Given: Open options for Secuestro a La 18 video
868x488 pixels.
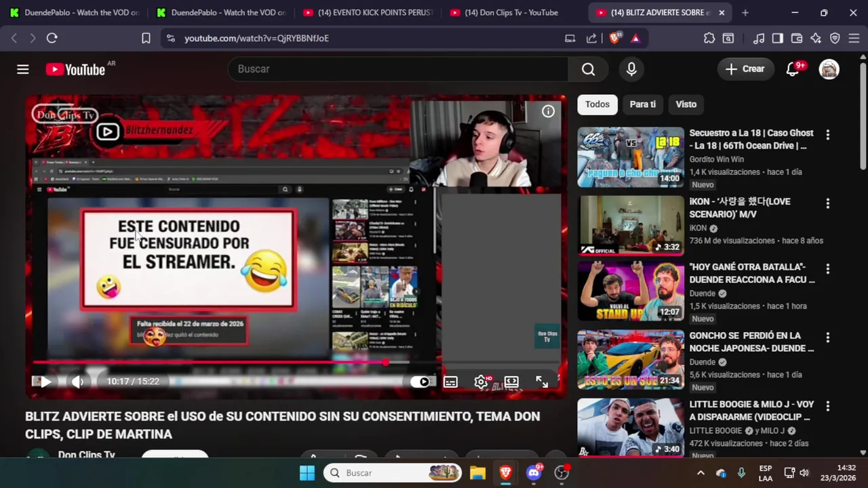Looking at the screenshot, I should coord(827,135).
